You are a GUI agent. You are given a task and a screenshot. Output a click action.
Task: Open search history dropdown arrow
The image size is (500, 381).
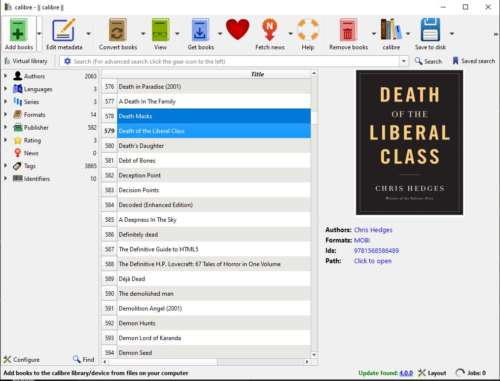[x=404, y=61]
